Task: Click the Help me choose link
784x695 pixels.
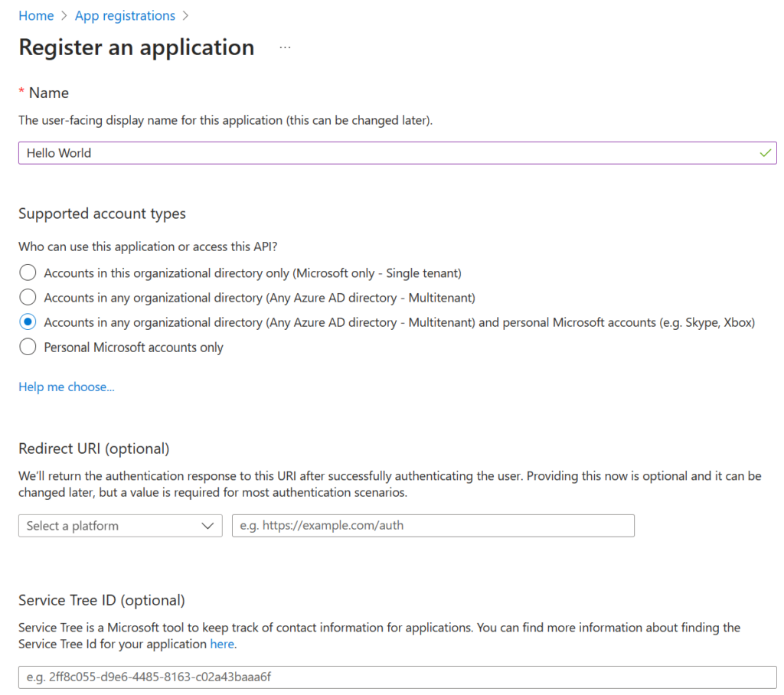Action: (x=66, y=387)
